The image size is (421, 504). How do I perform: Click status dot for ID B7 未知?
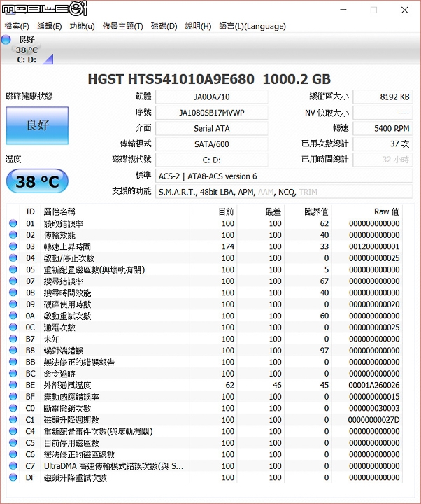point(13,339)
